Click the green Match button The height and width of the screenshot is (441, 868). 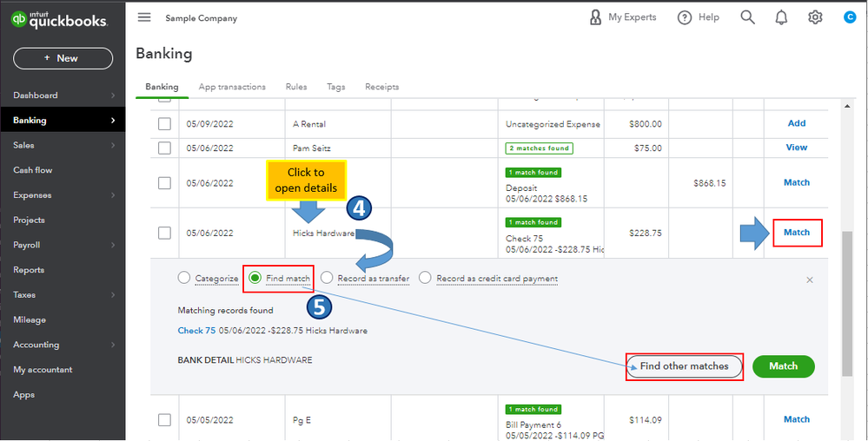point(784,366)
